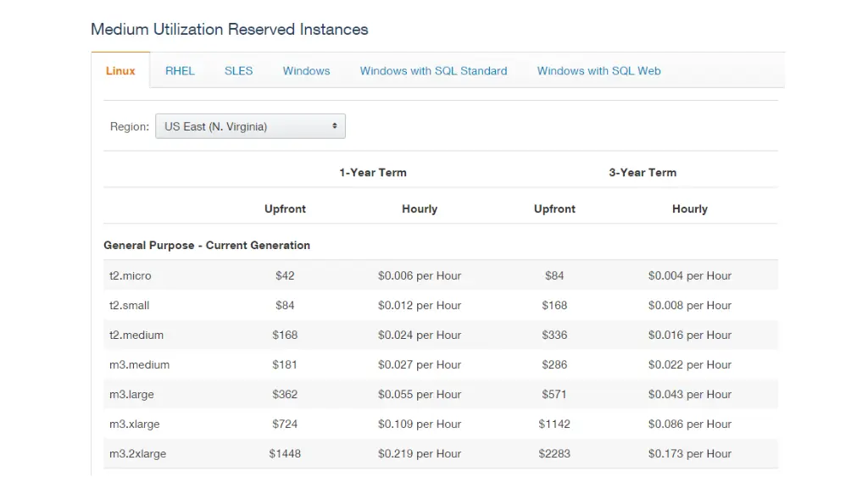The width and height of the screenshot is (868, 488).
Task: Click $0.027 per Hour in m3.medium row
Action: click(420, 364)
